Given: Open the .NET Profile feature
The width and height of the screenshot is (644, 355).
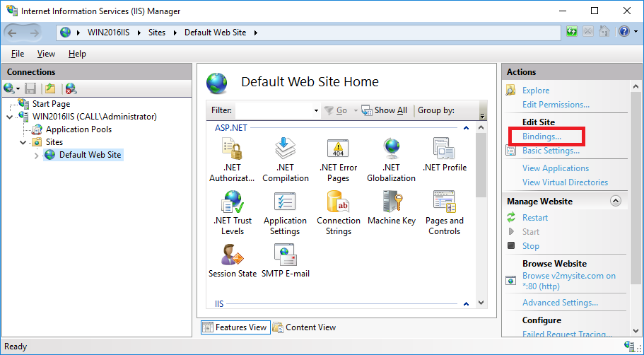Looking at the screenshot, I should coord(445,155).
